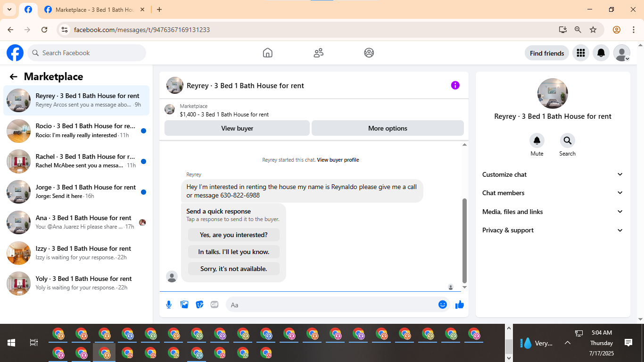Expand Privacy & support section
Viewport: 644px width, 362px height.
pyautogui.click(x=553, y=230)
